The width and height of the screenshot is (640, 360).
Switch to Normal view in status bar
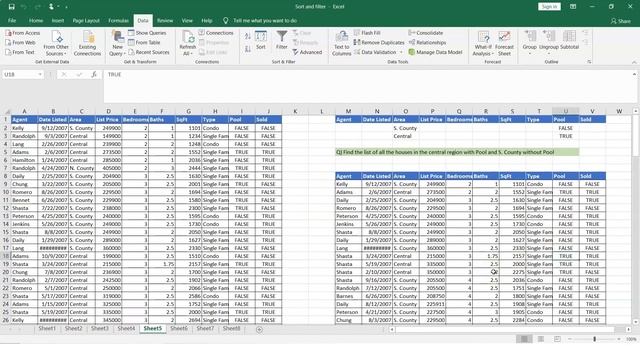coord(524,339)
